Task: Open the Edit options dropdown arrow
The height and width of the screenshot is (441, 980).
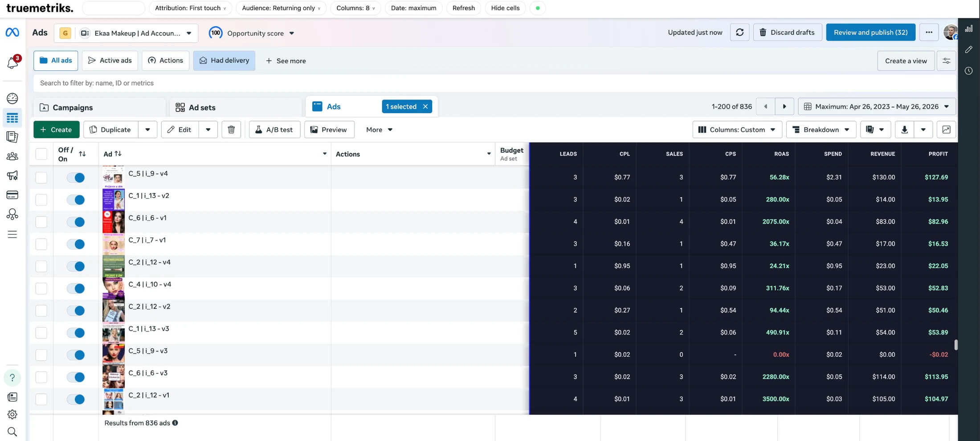Action: pyautogui.click(x=208, y=130)
